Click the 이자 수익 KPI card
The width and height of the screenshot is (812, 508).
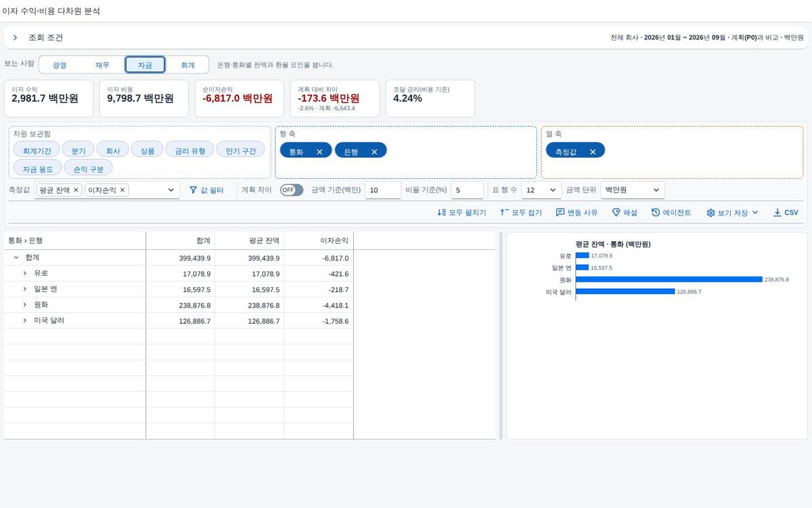(50, 98)
